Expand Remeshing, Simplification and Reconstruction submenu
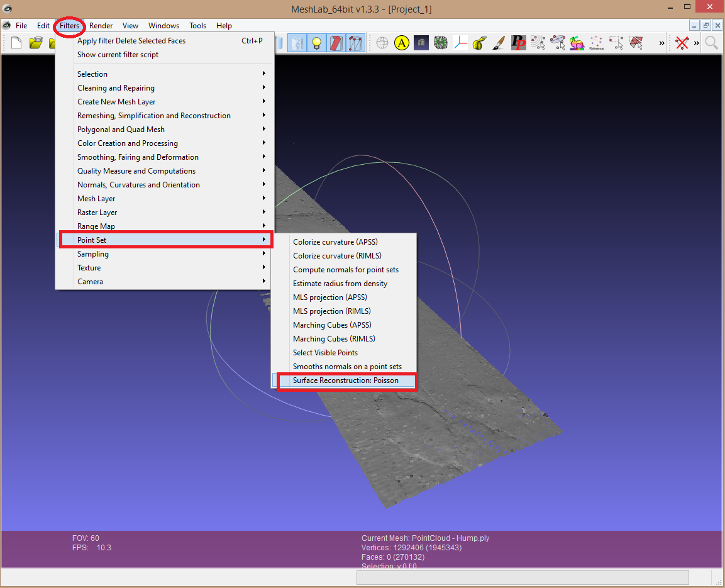 coord(165,116)
